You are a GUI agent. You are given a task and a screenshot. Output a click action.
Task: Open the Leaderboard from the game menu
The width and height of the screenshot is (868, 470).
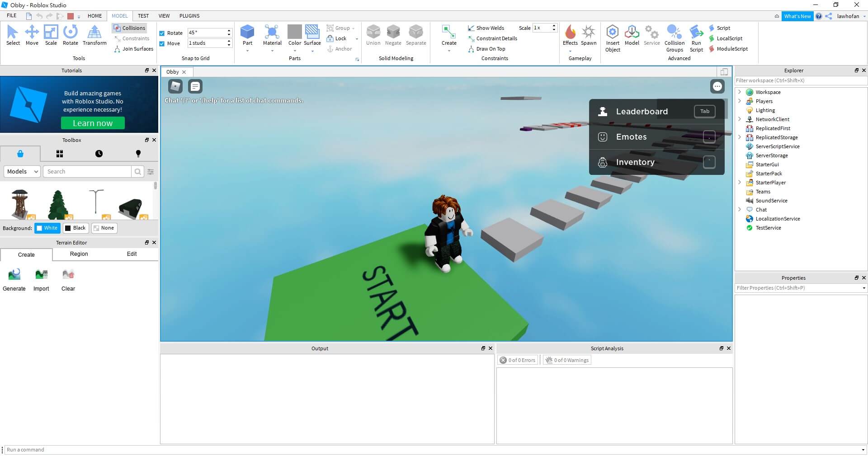(642, 111)
